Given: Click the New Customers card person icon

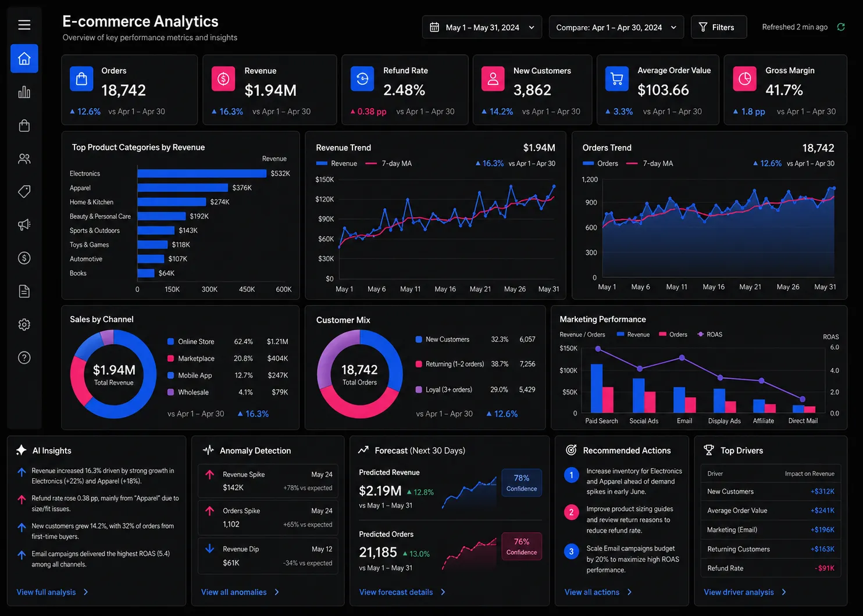Looking at the screenshot, I should [493, 78].
